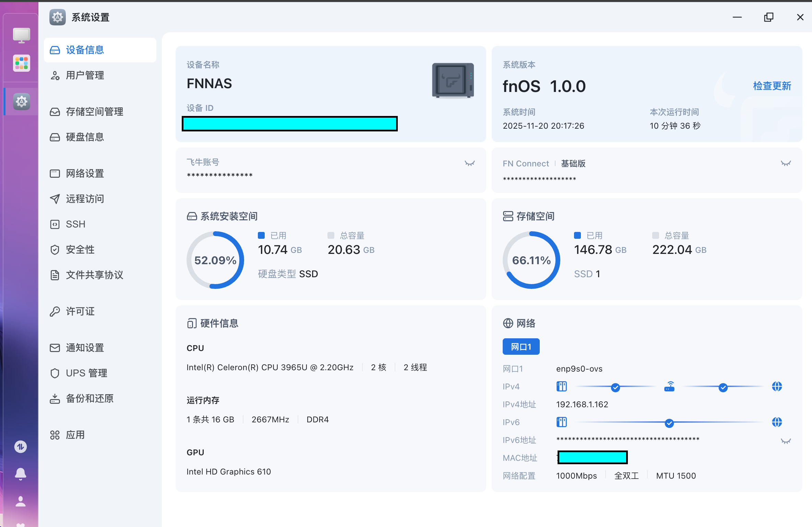
Task: Click the 系统安装空间 52.09% usage ring
Action: point(215,260)
